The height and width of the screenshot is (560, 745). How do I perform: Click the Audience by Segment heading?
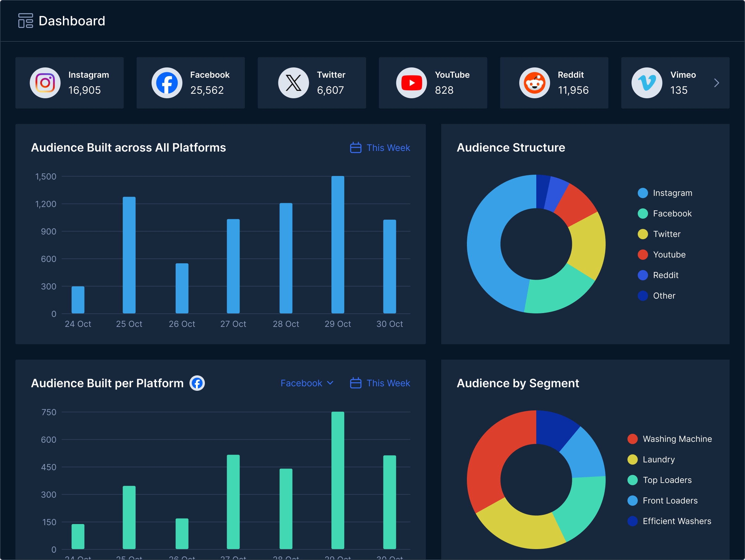click(x=518, y=383)
